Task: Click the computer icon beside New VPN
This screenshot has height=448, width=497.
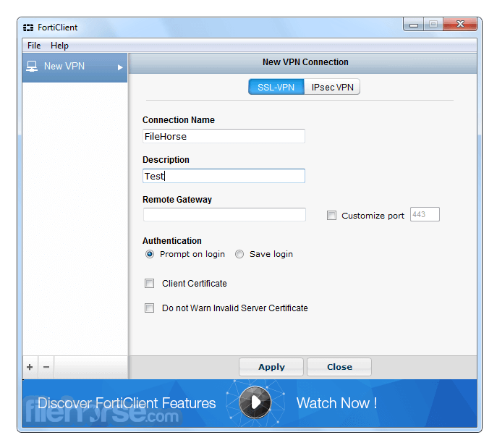Action: (x=32, y=67)
